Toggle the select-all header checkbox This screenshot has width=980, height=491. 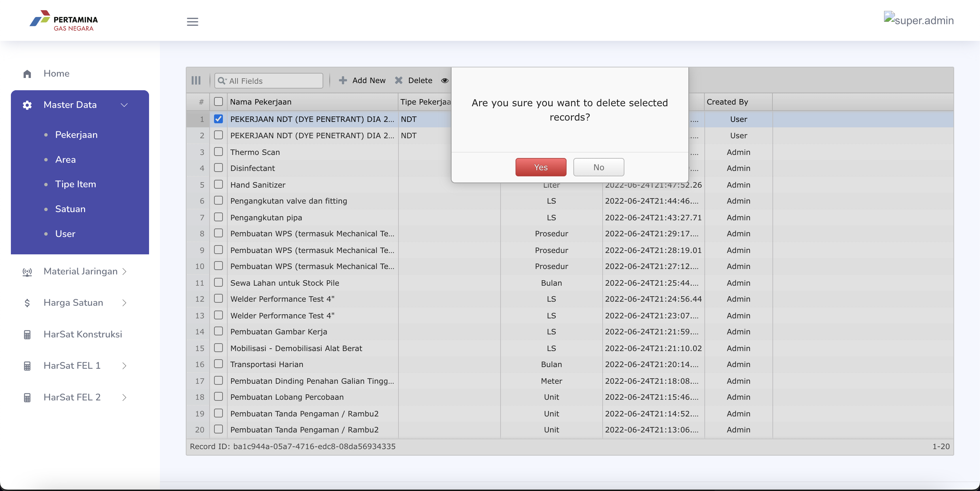218,101
